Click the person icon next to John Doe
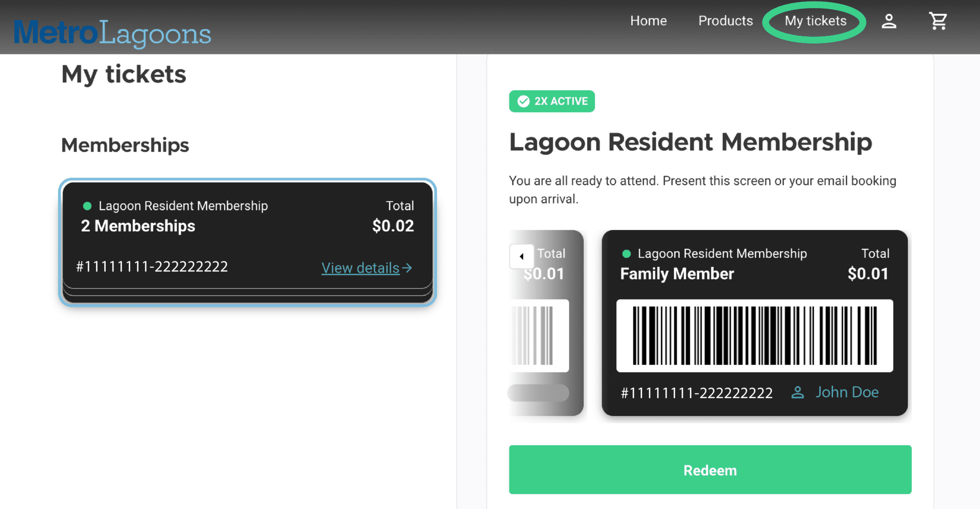This screenshot has height=509, width=980. [797, 392]
